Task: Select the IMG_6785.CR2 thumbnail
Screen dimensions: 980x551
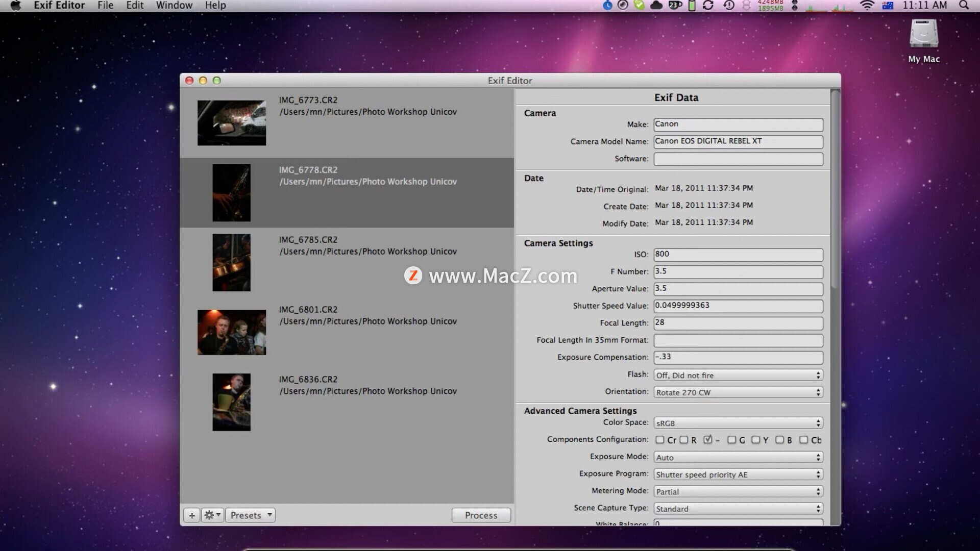Action: (x=232, y=263)
